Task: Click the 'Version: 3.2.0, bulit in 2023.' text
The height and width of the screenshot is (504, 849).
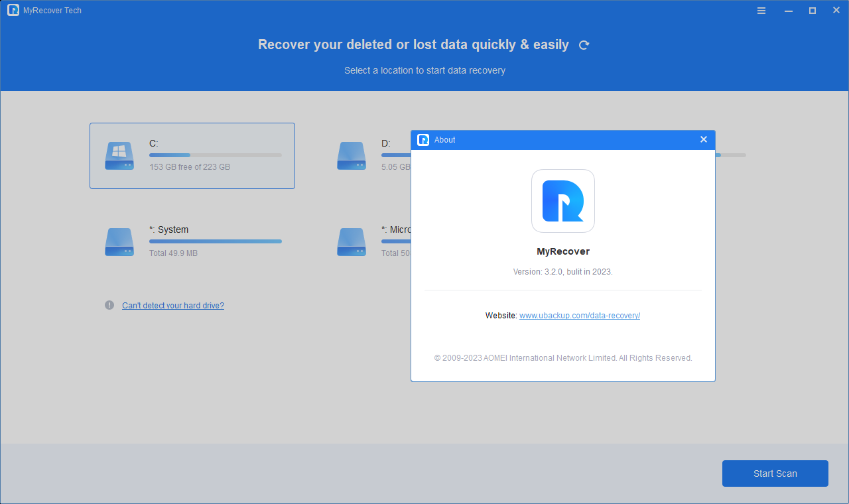Action: pyautogui.click(x=563, y=272)
